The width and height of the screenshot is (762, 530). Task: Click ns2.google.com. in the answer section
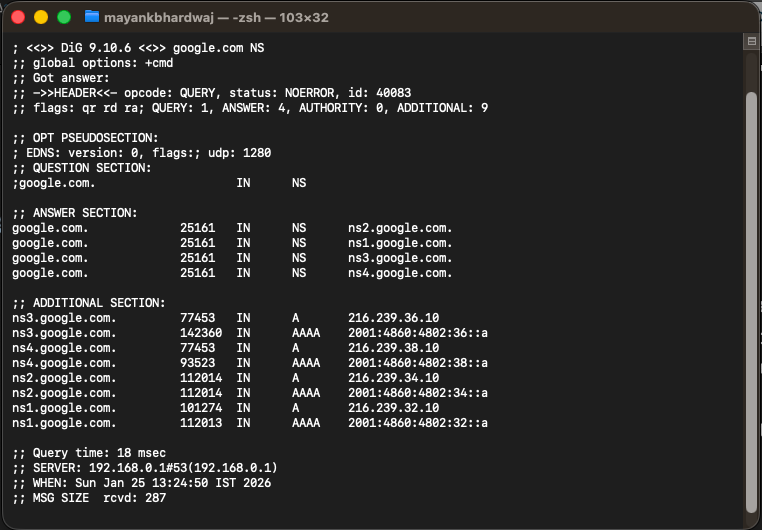click(x=400, y=228)
